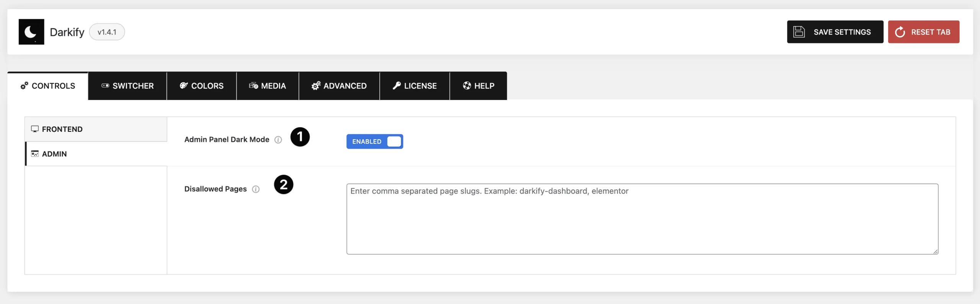Click the info icon beside Disallowed Pages

click(x=256, y=189)
